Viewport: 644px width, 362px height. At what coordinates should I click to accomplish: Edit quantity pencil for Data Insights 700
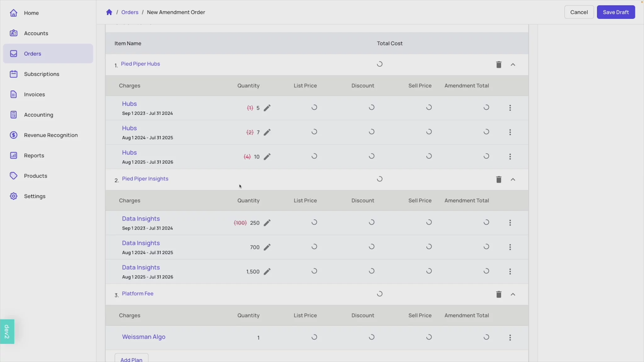[x=267, y=247]
